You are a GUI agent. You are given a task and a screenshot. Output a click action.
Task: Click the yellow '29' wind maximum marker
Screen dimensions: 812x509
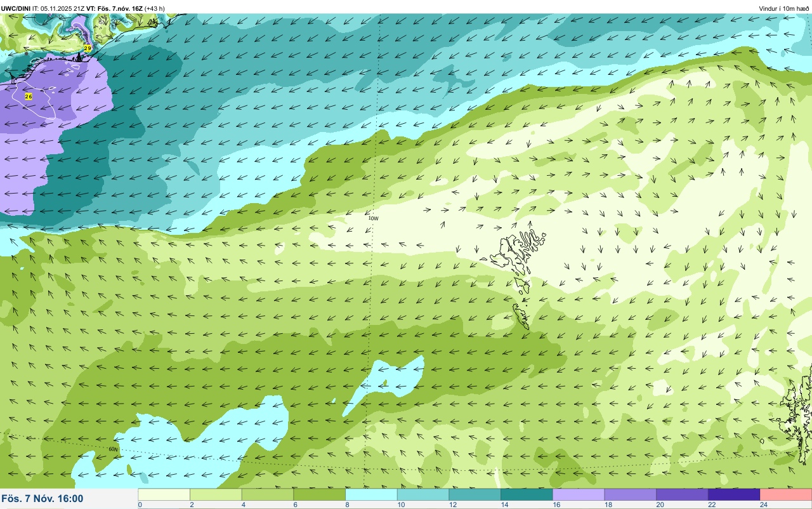tap(88, 48)
